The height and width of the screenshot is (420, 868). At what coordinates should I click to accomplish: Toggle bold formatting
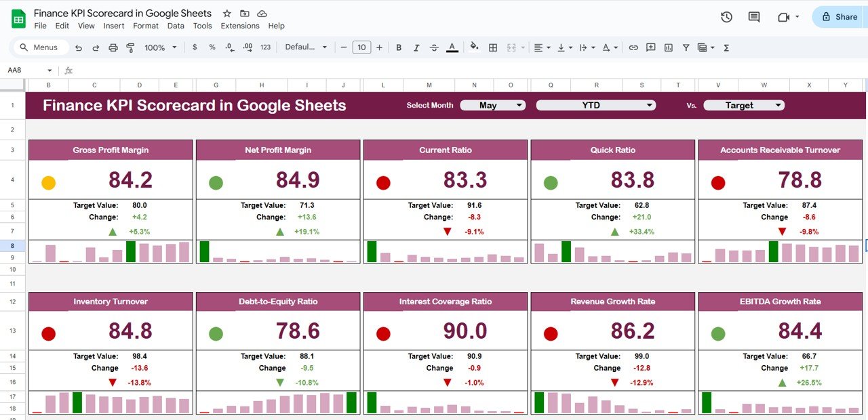coord(399,47)
